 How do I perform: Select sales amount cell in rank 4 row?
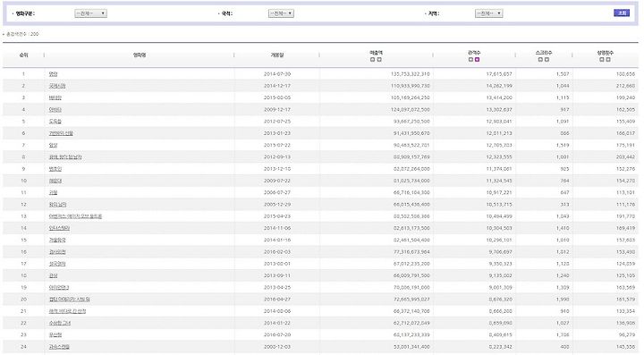click(411, 110)
